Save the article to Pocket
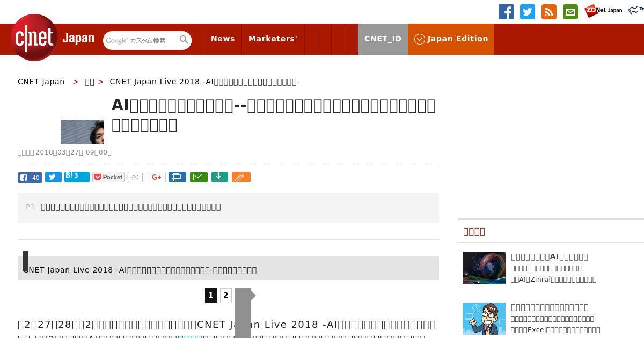This screenshot has width=644, height=338. (x=108, y=177)
